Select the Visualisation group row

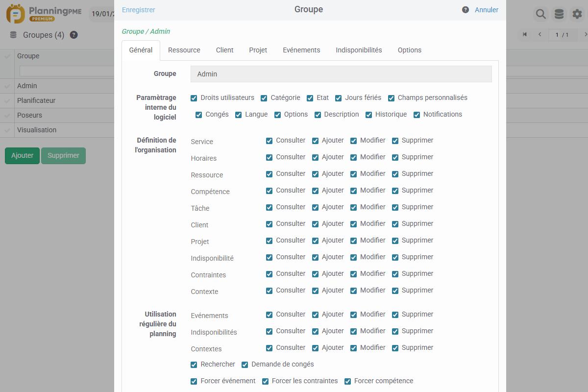point(57,130)
